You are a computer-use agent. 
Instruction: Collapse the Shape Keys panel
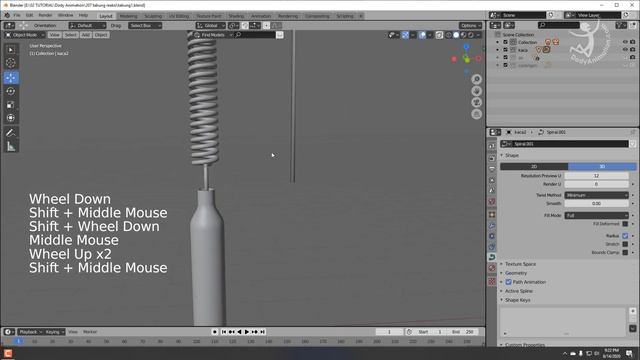tap(517, 300)
